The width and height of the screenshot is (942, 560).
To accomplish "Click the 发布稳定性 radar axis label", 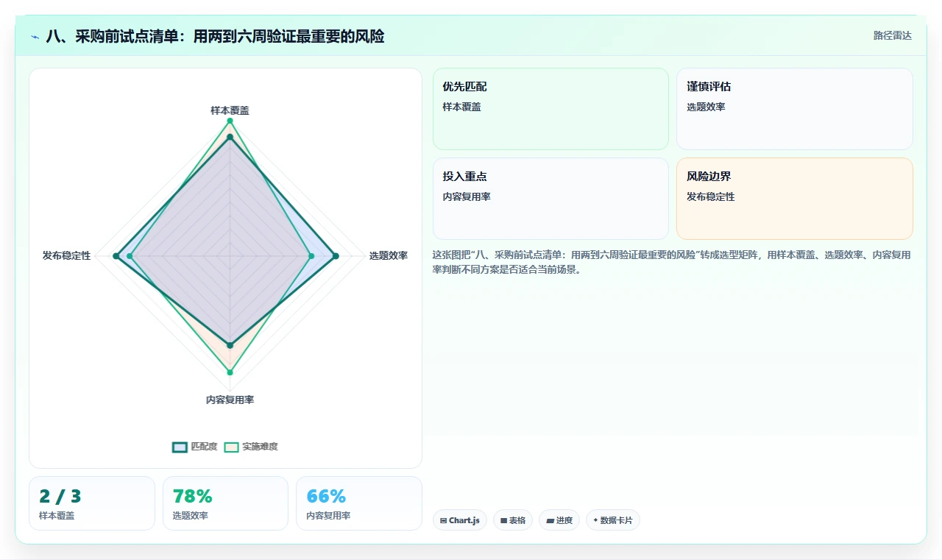I will click(67, 255).
